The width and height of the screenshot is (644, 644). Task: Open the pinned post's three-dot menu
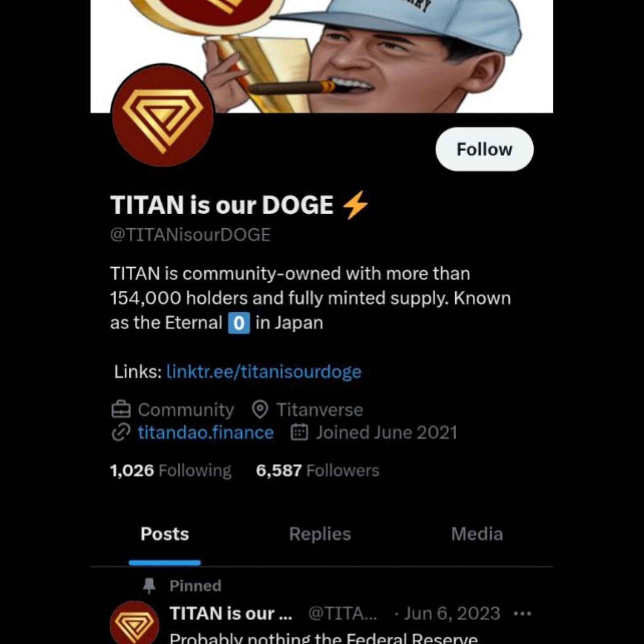522,614
